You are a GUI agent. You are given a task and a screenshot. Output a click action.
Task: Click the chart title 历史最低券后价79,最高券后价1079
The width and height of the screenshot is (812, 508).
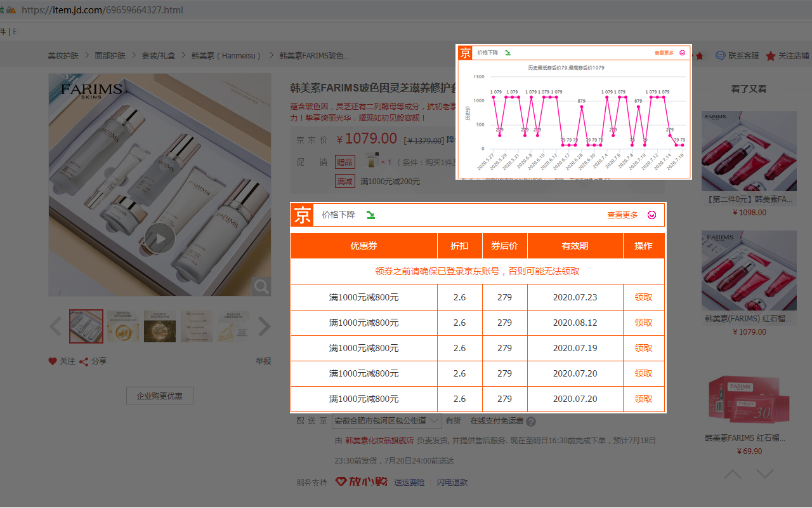point(566,67)
